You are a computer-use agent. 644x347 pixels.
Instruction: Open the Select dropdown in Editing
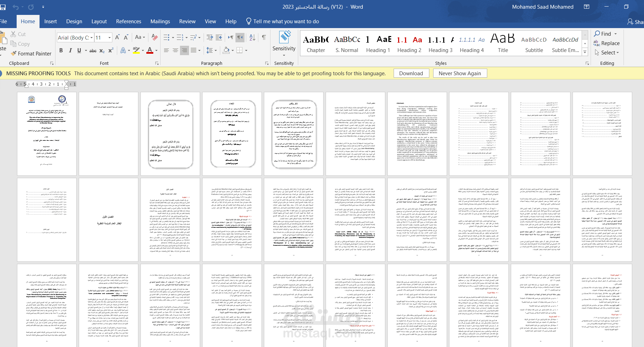coord(607,52)
